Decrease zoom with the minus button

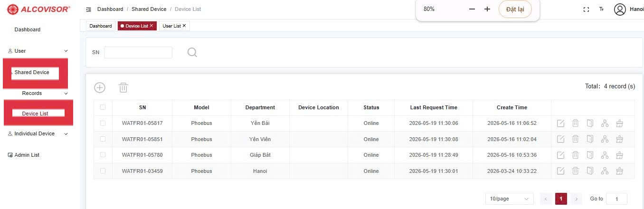click(x=472, y=9)
